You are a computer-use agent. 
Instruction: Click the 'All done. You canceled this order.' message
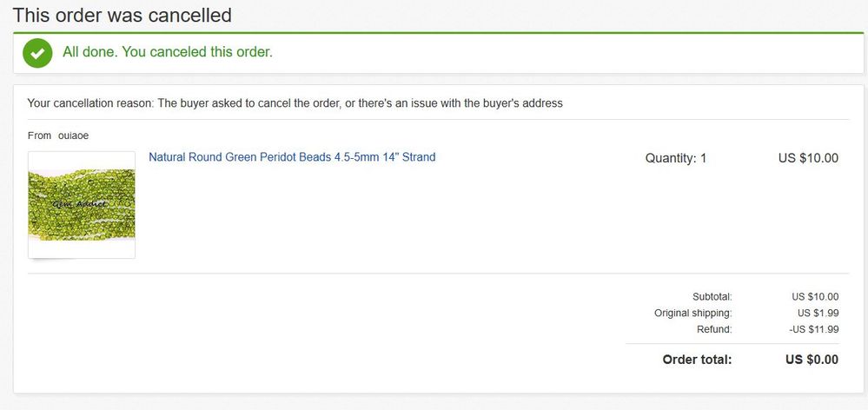coord(168,53)
